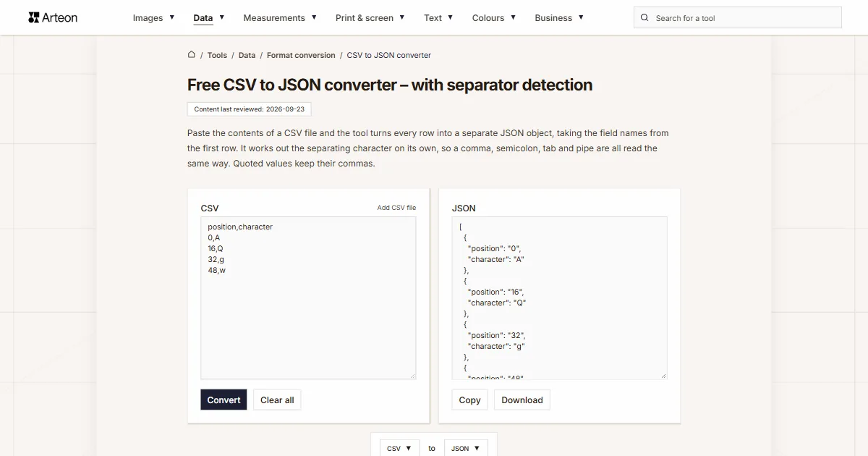Expand the Measurements dropdown arrow

tap(314, 17)
